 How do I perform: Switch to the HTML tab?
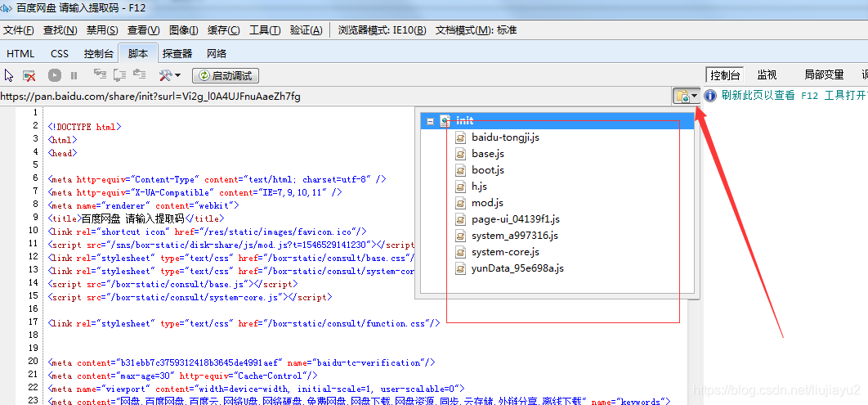20,54
